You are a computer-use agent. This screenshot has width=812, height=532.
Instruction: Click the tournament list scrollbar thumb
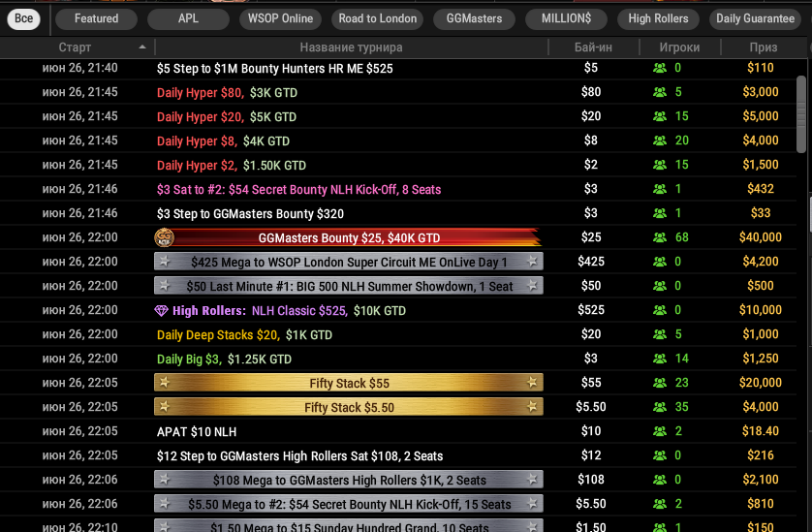point(801,114)
